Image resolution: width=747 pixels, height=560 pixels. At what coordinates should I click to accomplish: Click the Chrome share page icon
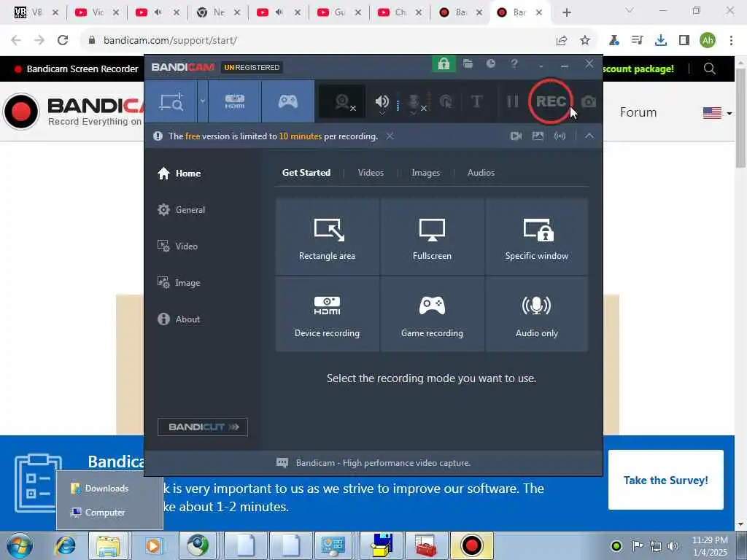pos(562,41)
